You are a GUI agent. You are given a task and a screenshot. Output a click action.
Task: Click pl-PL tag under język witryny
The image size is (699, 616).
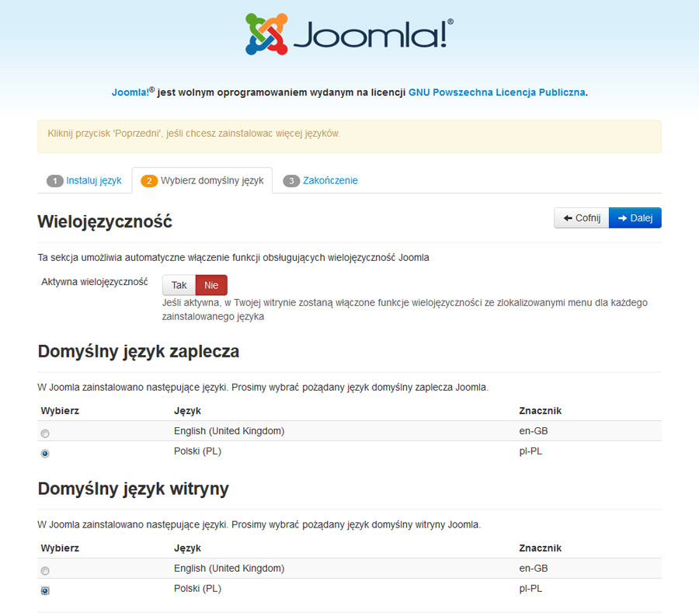(x=530, y=588)
